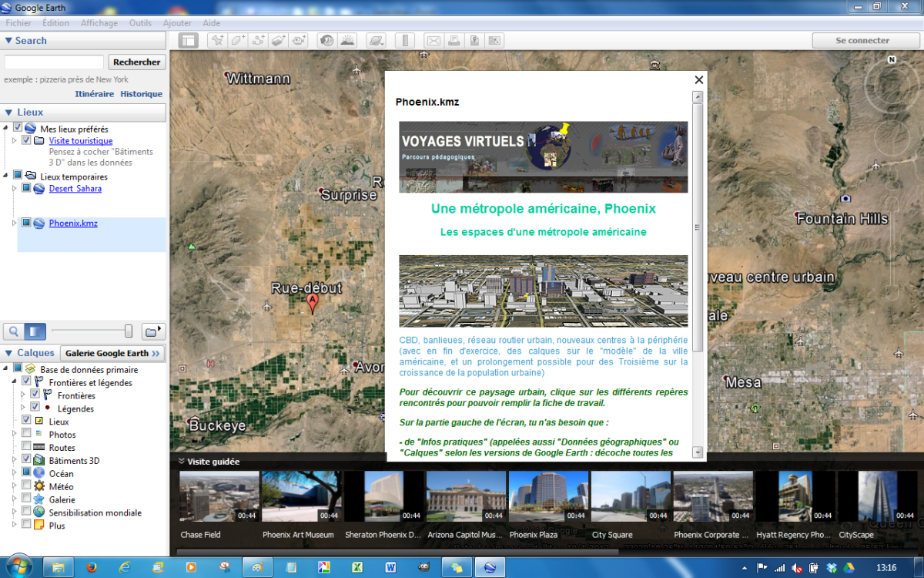Click the Print icon in toolbar

pos(454,40)
